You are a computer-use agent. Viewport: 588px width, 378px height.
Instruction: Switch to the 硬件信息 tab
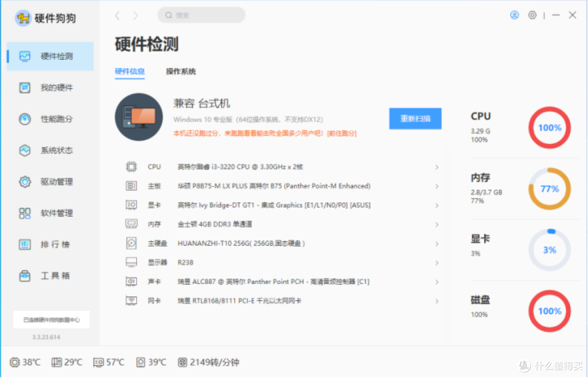(130, 71)
